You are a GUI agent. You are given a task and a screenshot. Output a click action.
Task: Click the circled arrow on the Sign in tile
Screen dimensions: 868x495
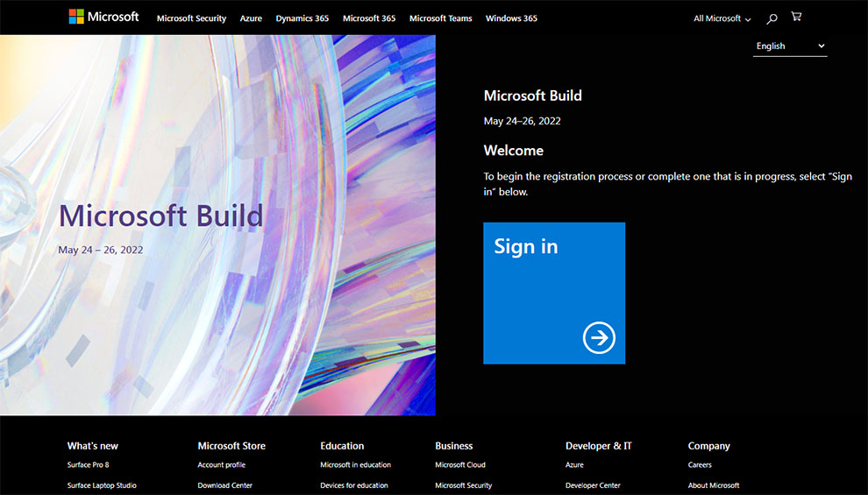599,337
